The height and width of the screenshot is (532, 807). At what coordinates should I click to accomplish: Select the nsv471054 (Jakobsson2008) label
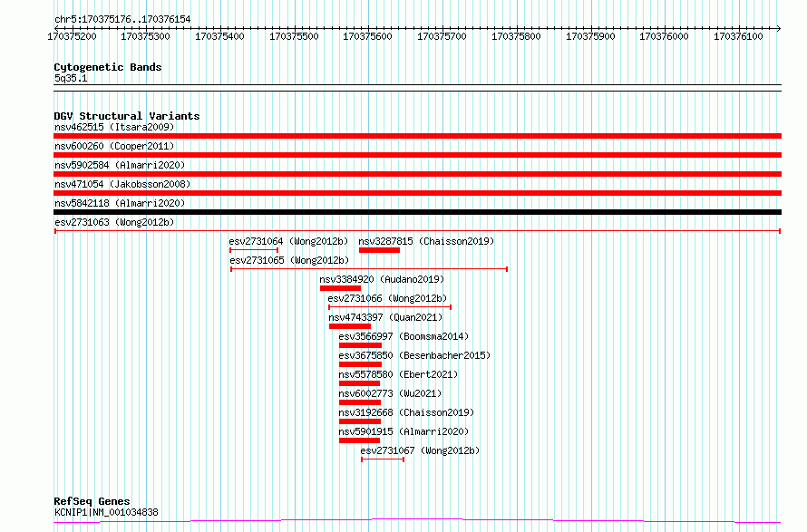(x=122, y=184)
